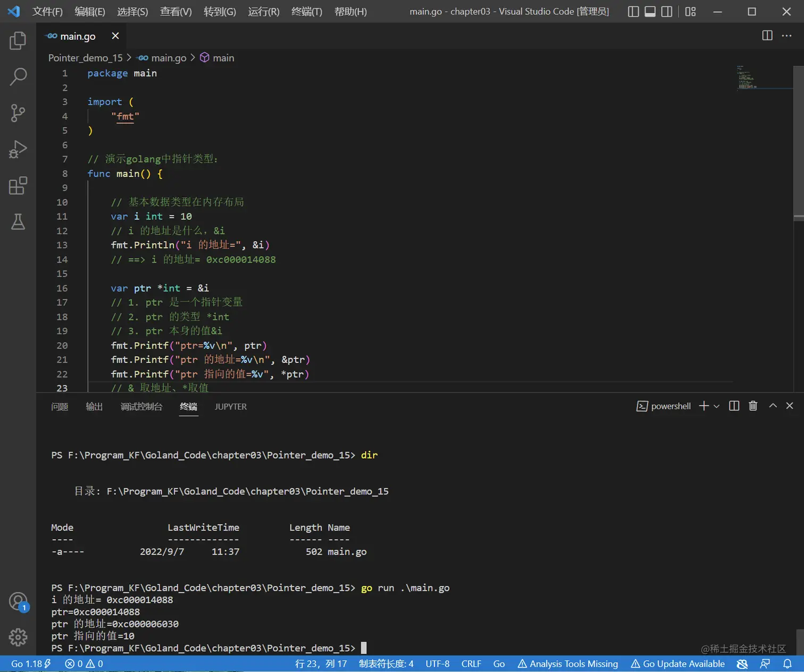Screen dimensions: 804x672
Task: Open the Manage gear settings
Action: [x=18, y=637]
